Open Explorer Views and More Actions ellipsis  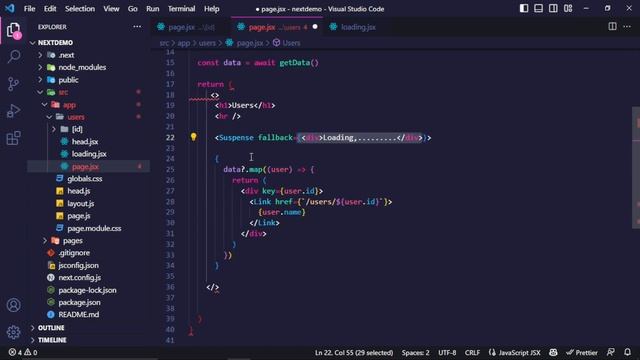click(x=137, y=27)
